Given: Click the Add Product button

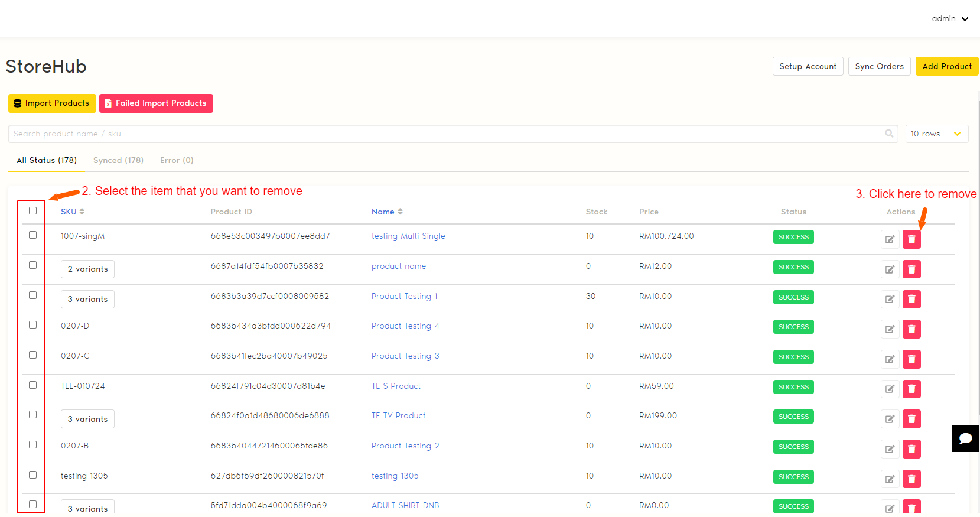Looking at the screenshot, I should tap(946, 66).
